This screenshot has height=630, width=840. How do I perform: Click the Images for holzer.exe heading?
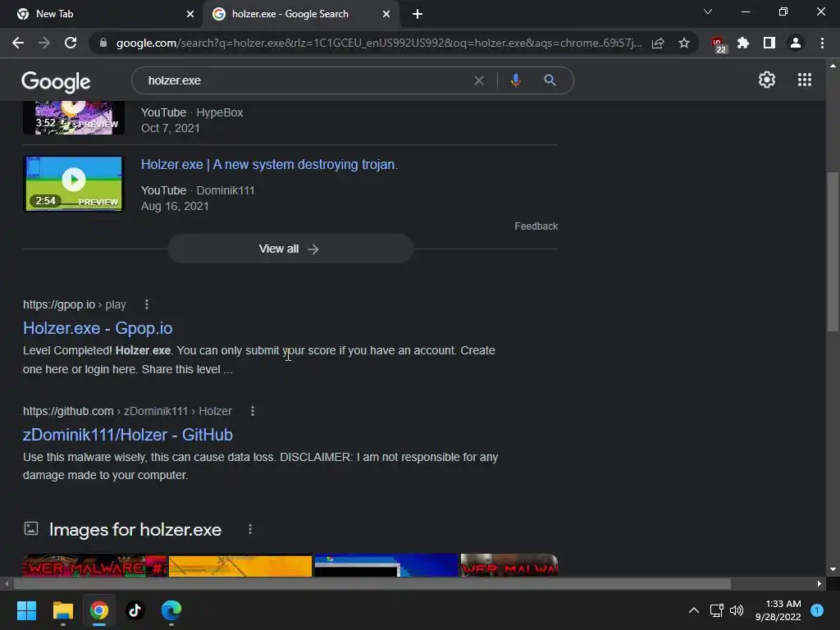coord(135,529)
